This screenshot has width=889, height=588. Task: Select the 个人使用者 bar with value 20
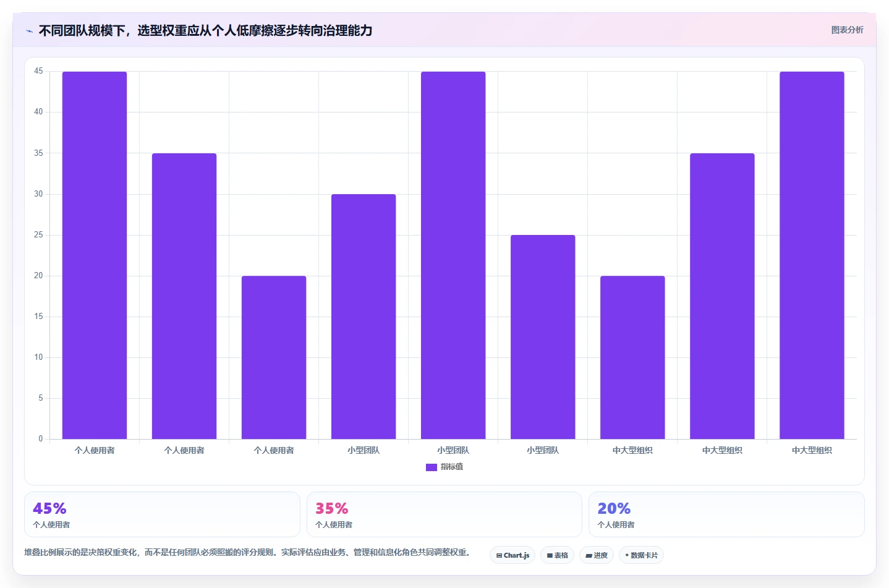point(274,357)
